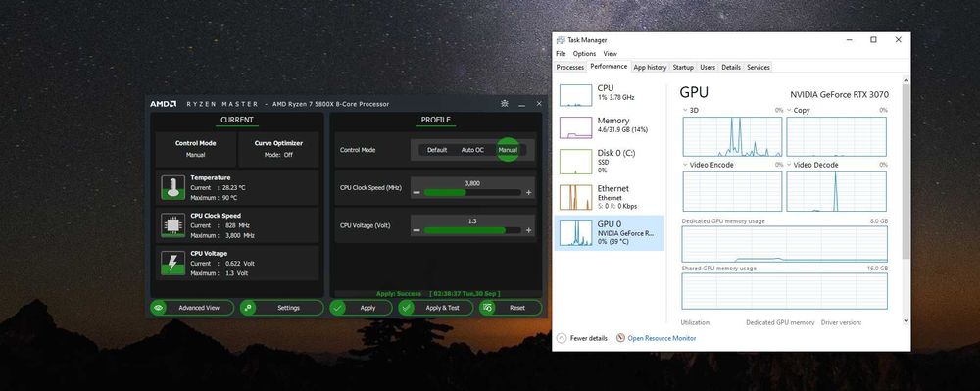Increase CPU Clock Speed with plus button
980x391 pixels.
[x=529, y=193]
